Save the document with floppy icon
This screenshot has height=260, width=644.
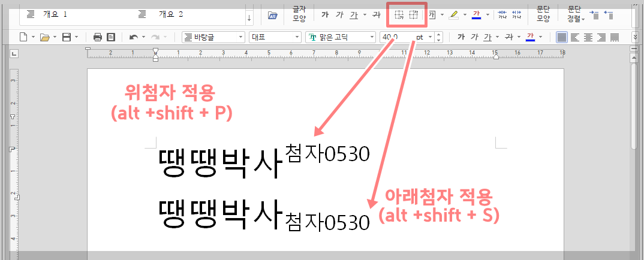pos(67,37)
